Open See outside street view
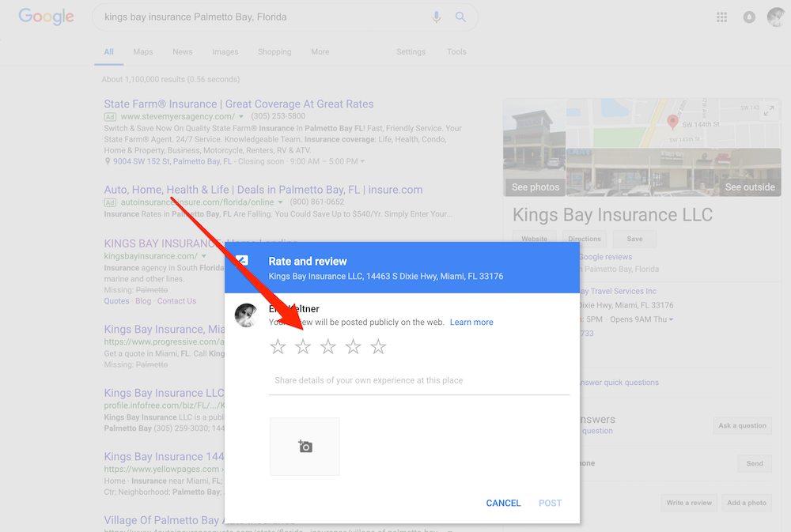The image size is (791, 532). tap(674, 172)
